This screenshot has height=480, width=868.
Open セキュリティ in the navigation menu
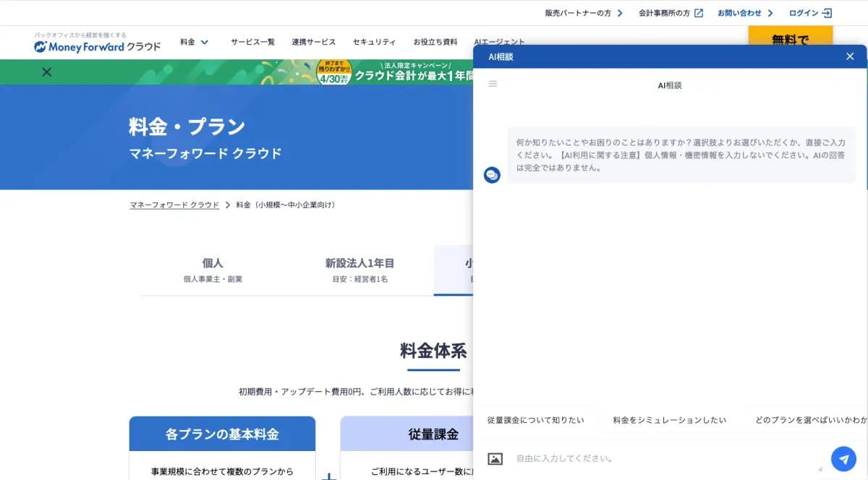tap(375, 42)
